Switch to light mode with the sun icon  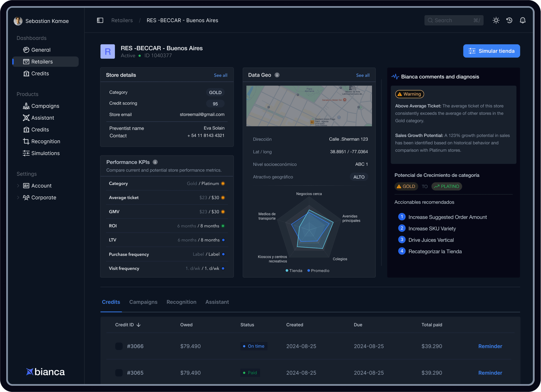(496, 20)
